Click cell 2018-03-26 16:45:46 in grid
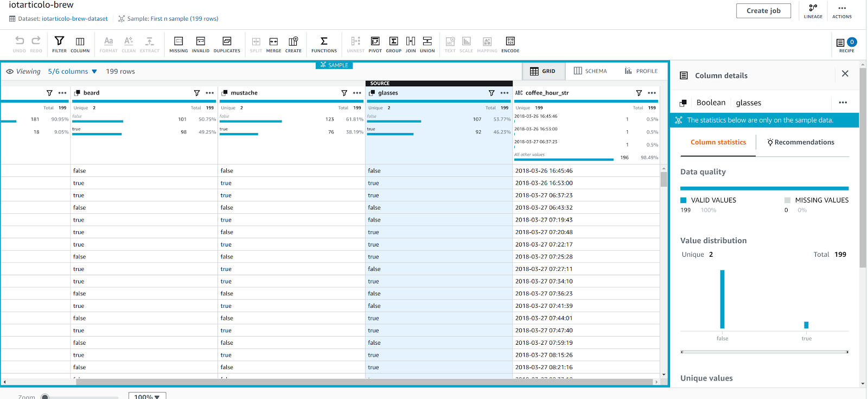868x399 pixels. (586, 170)
